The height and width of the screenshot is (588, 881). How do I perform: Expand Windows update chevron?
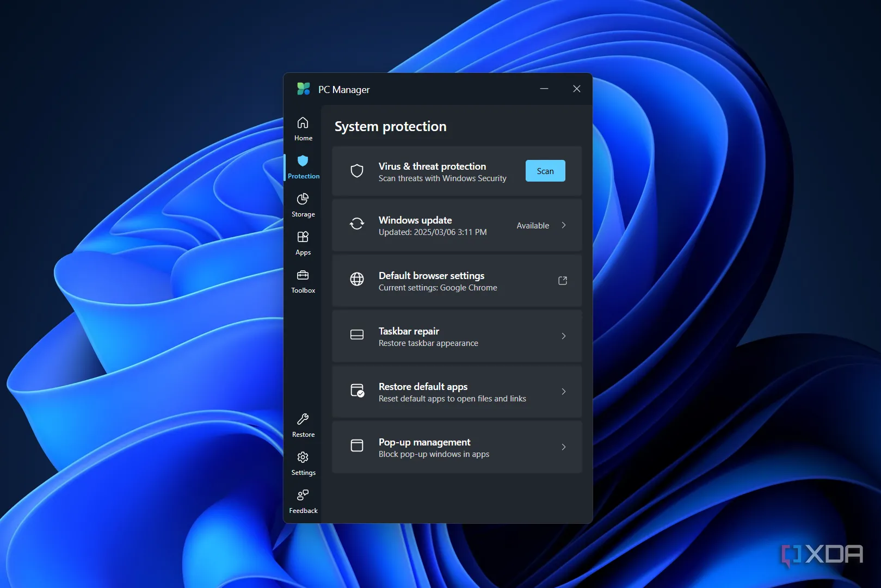click(x=564, y=225)
